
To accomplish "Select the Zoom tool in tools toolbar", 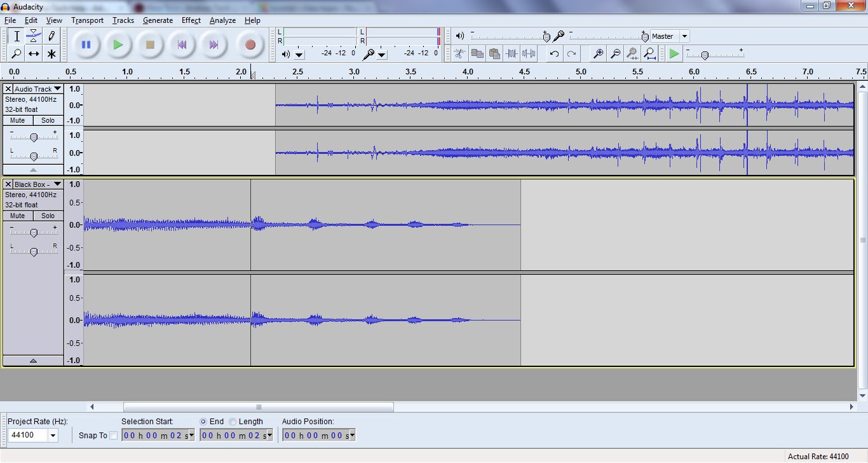I will tap(17, 54).
